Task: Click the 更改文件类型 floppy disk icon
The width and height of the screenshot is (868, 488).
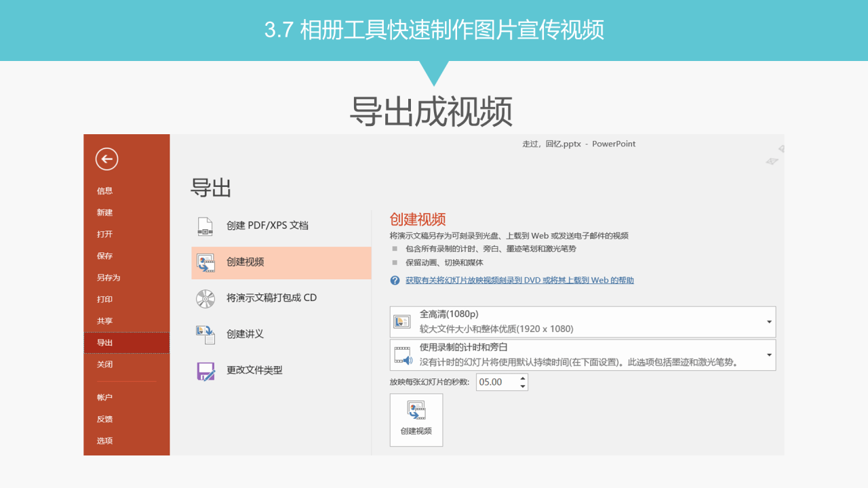Action: [205, 371]
